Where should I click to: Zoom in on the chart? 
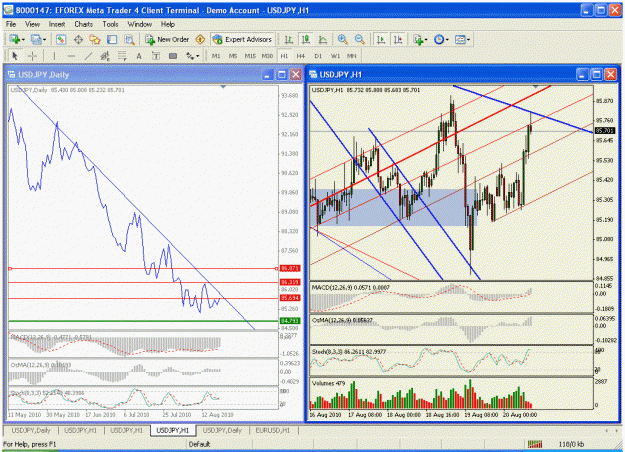pyautogui.click(x=342, y=39)
